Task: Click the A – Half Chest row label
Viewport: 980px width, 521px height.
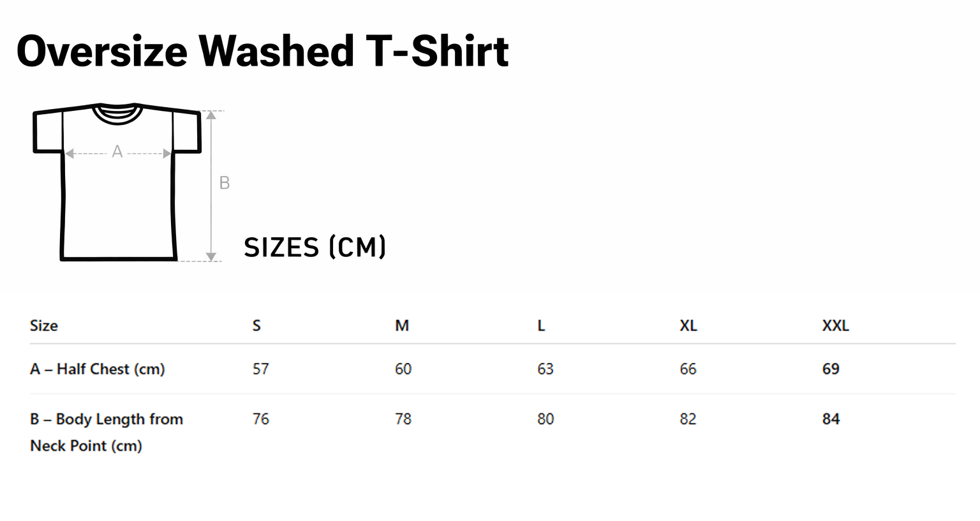Action: click(98, 369)
